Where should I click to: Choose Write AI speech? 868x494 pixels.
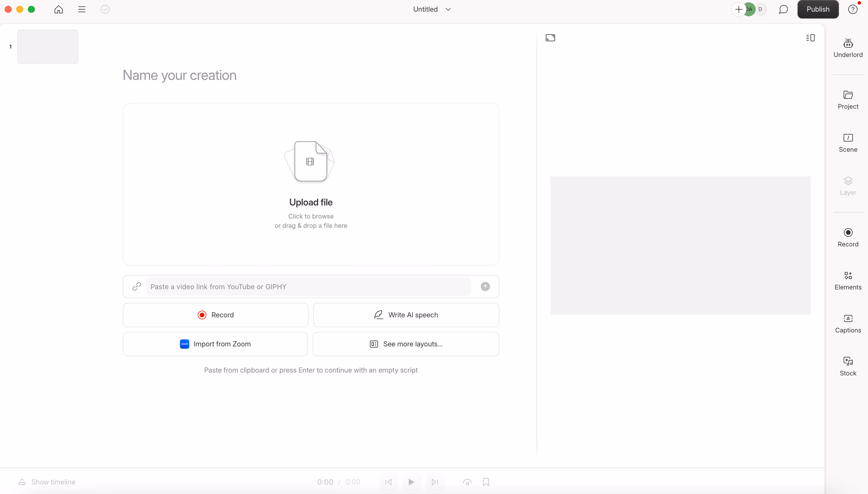pyautogui.click(x=406, y=315)
